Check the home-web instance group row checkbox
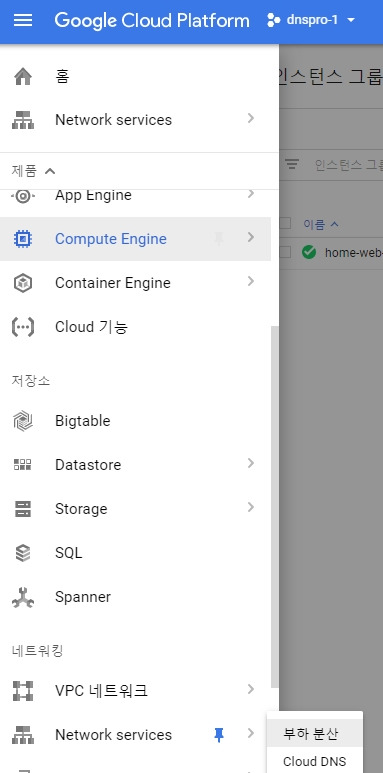The height and width of the screenshot is (773, 383). (285, 252)
